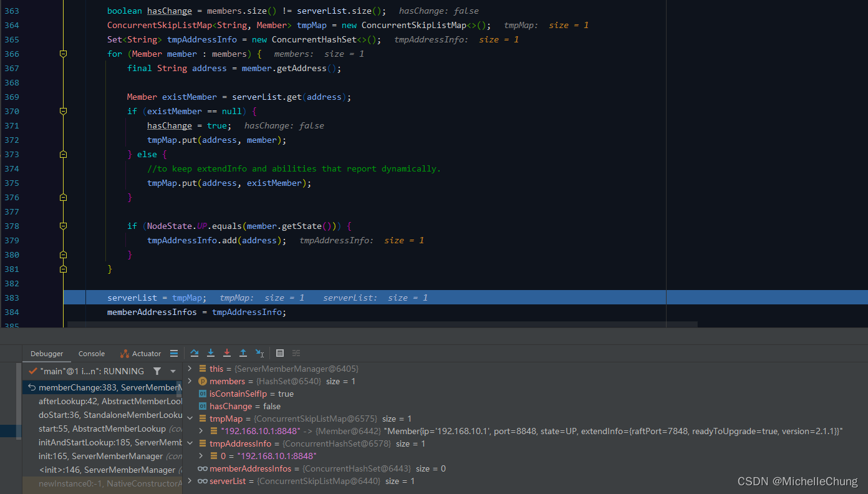This screenshot has width=868, height=494.
Task: Click line number 383 in the gutter
Action: [x=11, y=298]
